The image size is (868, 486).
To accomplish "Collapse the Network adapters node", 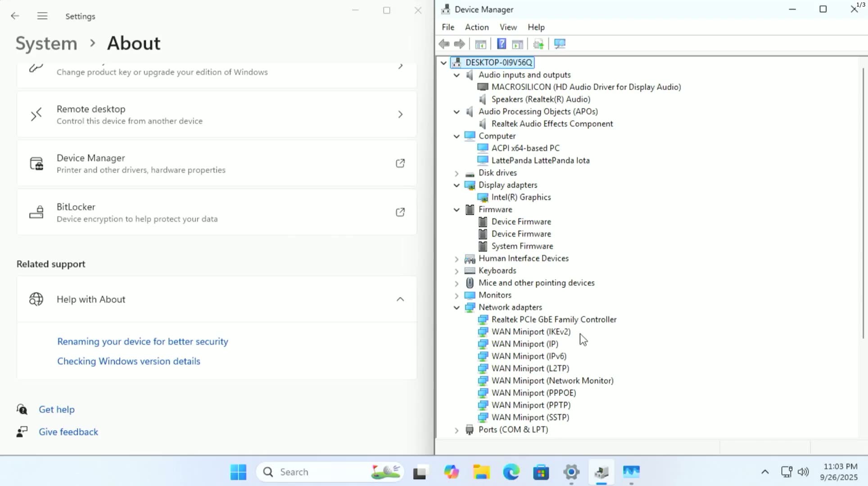I will click(457, 307).
